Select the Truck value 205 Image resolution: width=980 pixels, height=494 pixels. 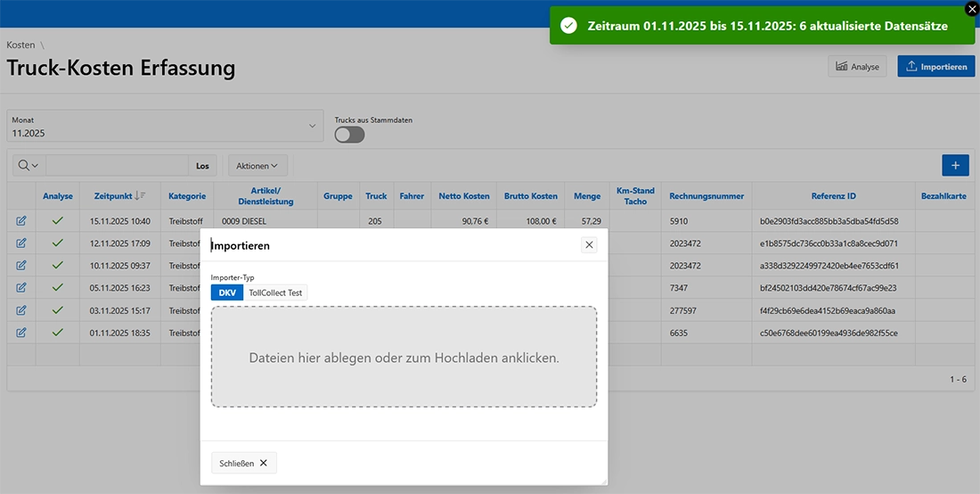click(375, 221)
